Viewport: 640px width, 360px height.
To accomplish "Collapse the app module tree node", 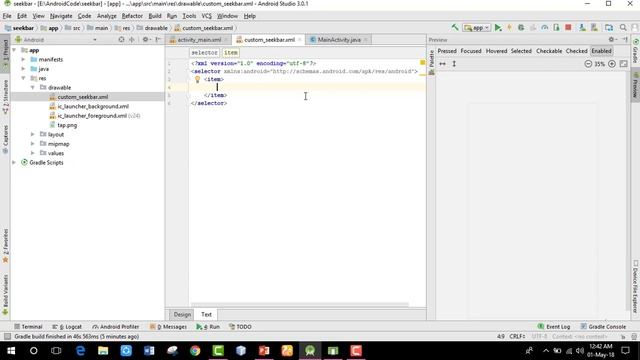I will click(15, 50).
